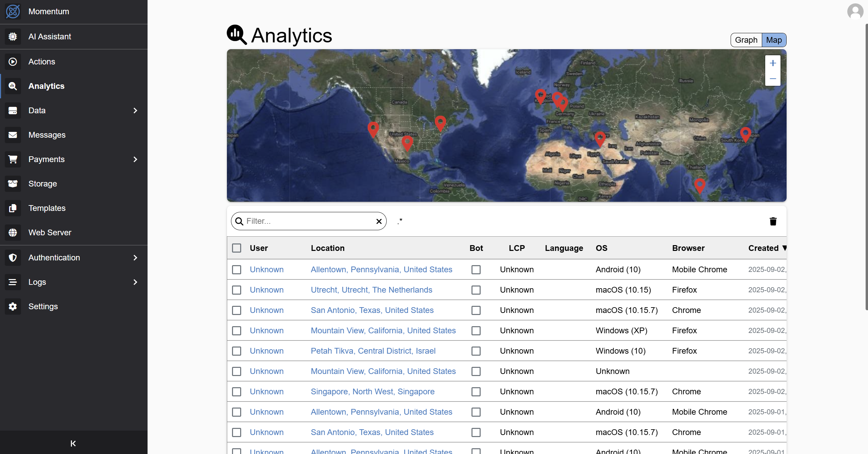Check the row checkbox for the Utrecht entry

(x=236, y=290)
